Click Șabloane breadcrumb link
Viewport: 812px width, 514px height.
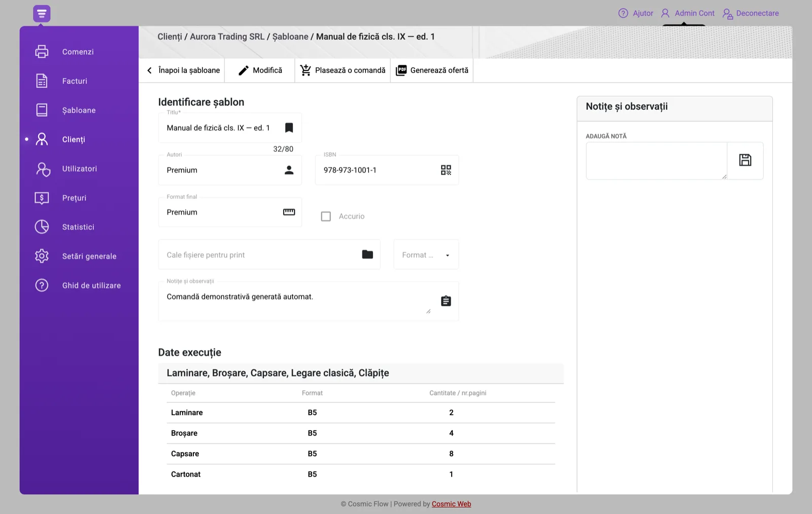290,37
